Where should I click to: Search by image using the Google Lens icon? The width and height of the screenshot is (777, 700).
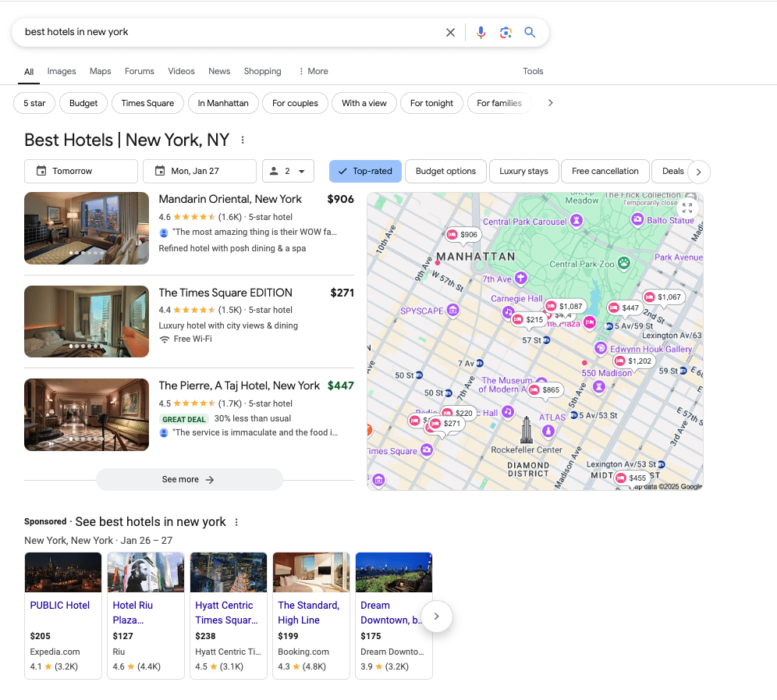tap(506, 32)
